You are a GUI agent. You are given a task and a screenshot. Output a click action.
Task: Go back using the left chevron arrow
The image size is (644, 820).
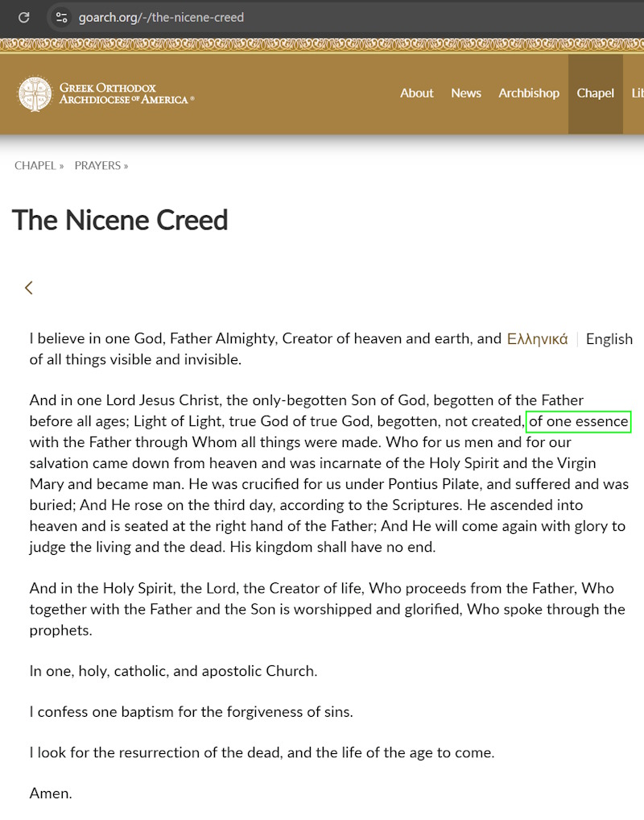(x=29, y=288)
